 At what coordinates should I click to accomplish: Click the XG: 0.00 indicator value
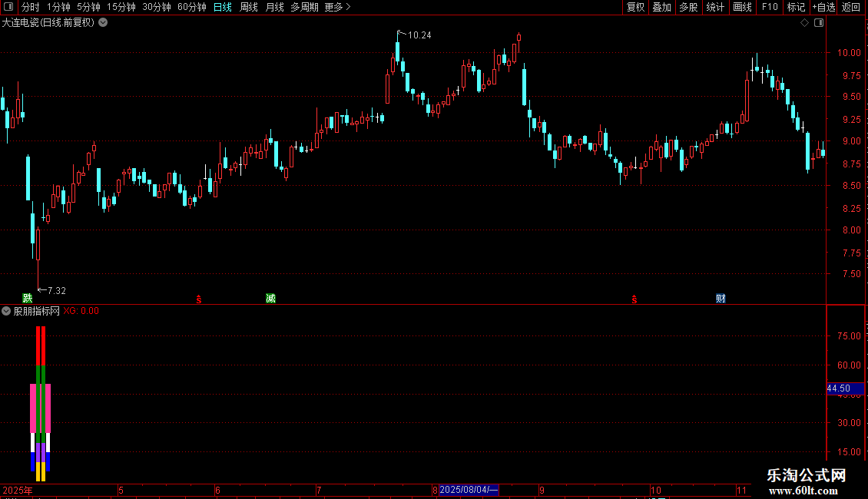(x=81, y=311)
